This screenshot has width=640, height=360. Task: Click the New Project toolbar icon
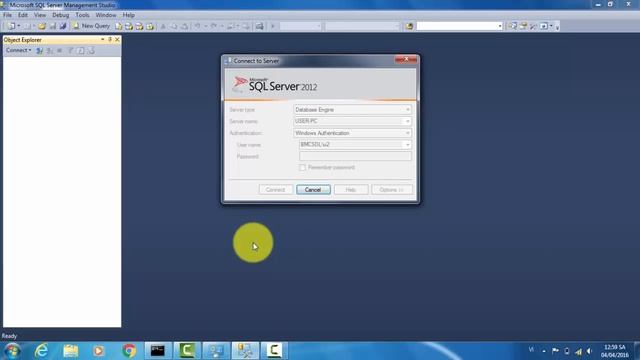tap(11, 26)
